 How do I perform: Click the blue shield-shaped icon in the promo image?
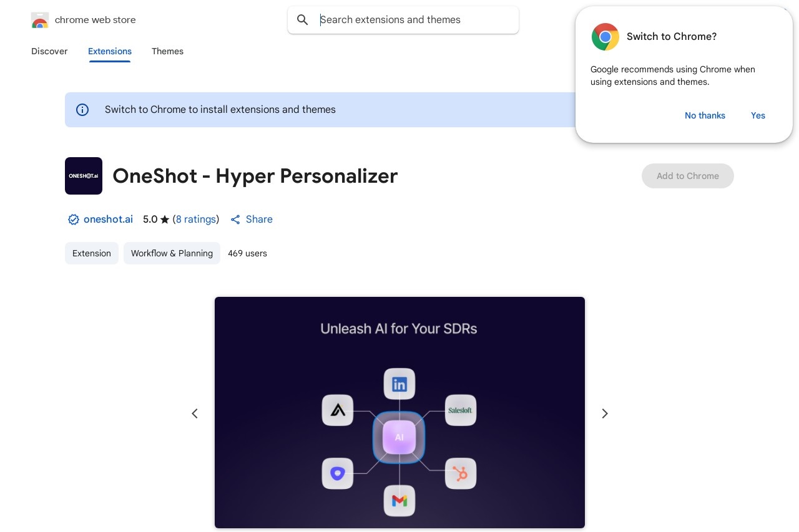coord(338,474)
